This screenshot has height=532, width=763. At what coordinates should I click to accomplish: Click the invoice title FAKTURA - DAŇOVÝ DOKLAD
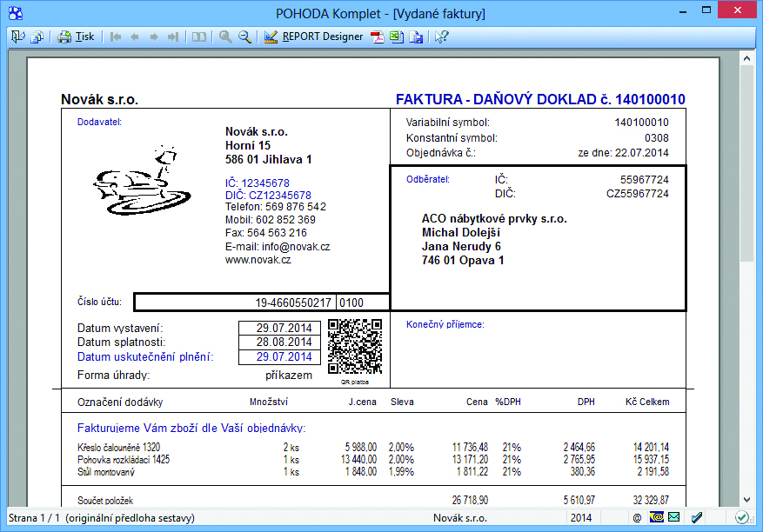tap(540, 99)
